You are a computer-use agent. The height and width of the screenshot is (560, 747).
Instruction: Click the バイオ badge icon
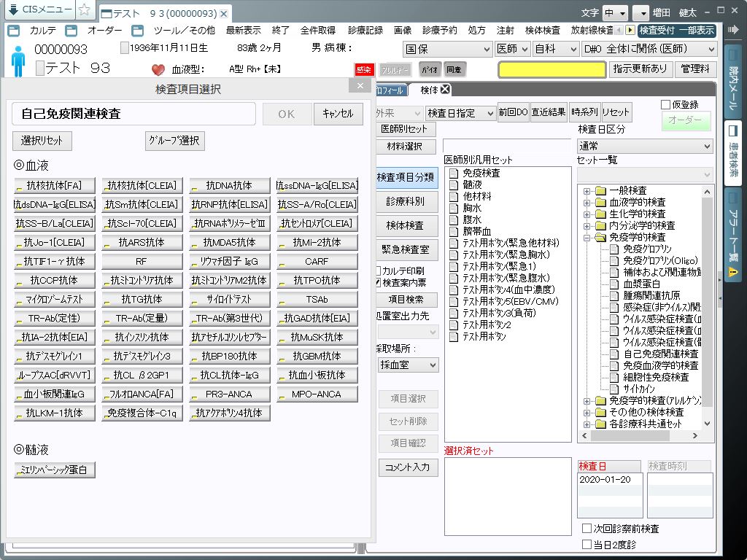tap(429, 69)
